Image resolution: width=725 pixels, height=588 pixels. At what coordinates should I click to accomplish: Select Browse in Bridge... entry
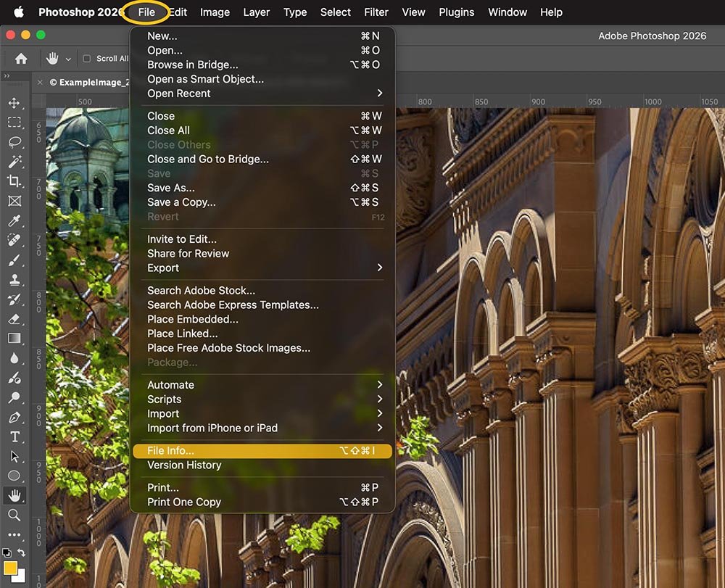pos(262,65)
